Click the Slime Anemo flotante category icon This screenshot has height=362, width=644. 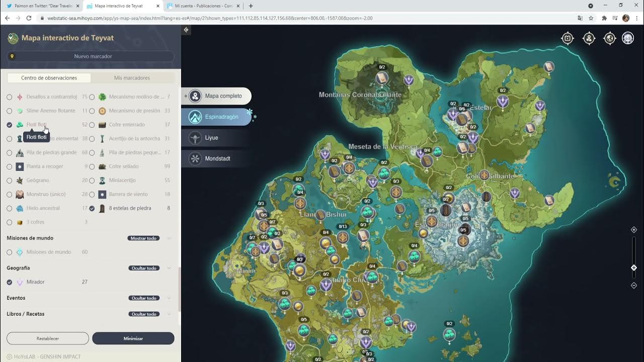(20, 111)
